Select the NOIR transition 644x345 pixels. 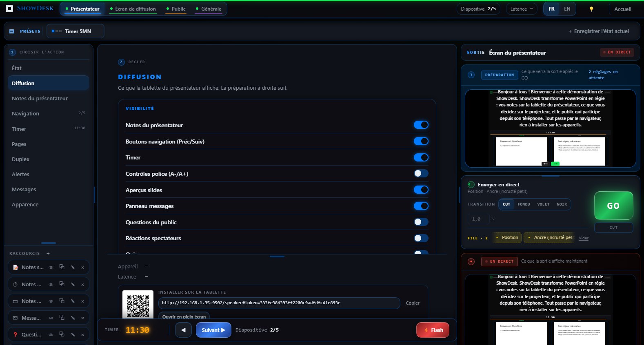pos(562,204)
